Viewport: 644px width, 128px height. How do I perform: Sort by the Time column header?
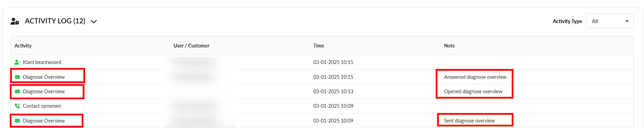click(x=319, y=46)
